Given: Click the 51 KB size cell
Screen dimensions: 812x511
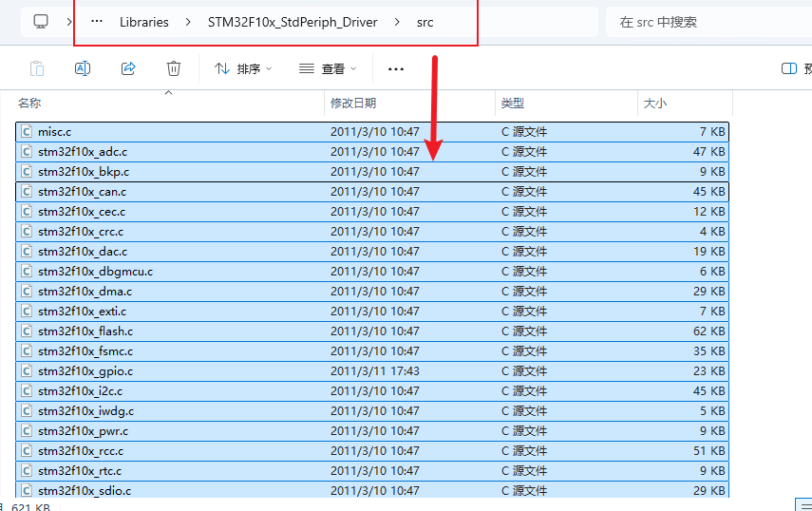Looking at the screenshot, I should [x=708, y=451].
